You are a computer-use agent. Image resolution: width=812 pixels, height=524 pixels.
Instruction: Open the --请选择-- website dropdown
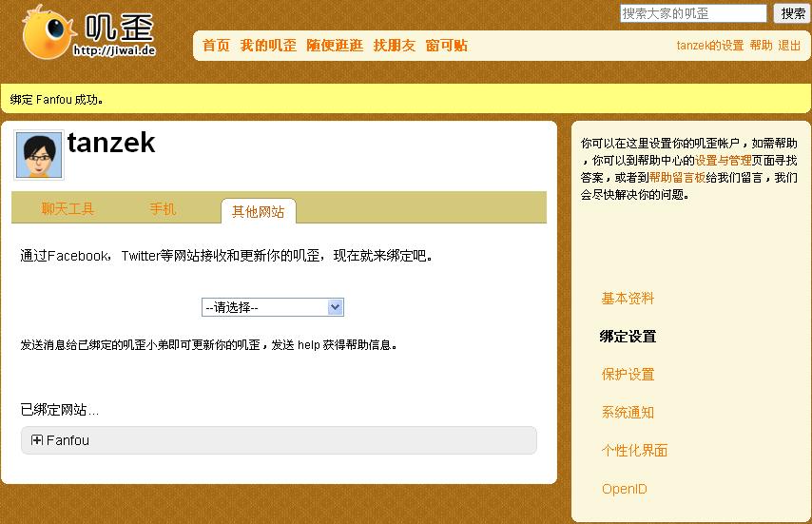(272, 307)
